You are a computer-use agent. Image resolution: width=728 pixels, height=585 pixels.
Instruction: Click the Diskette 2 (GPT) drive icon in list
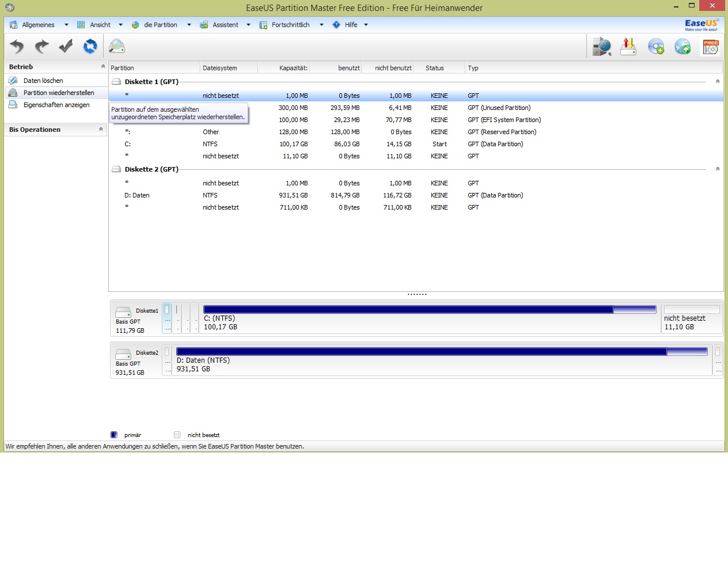pos(116,169)
